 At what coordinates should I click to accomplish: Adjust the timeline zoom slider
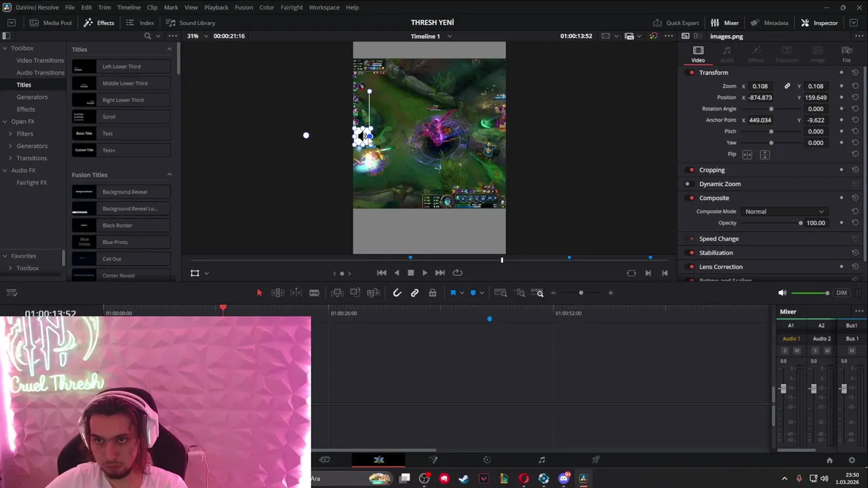(x=581, y=293)
